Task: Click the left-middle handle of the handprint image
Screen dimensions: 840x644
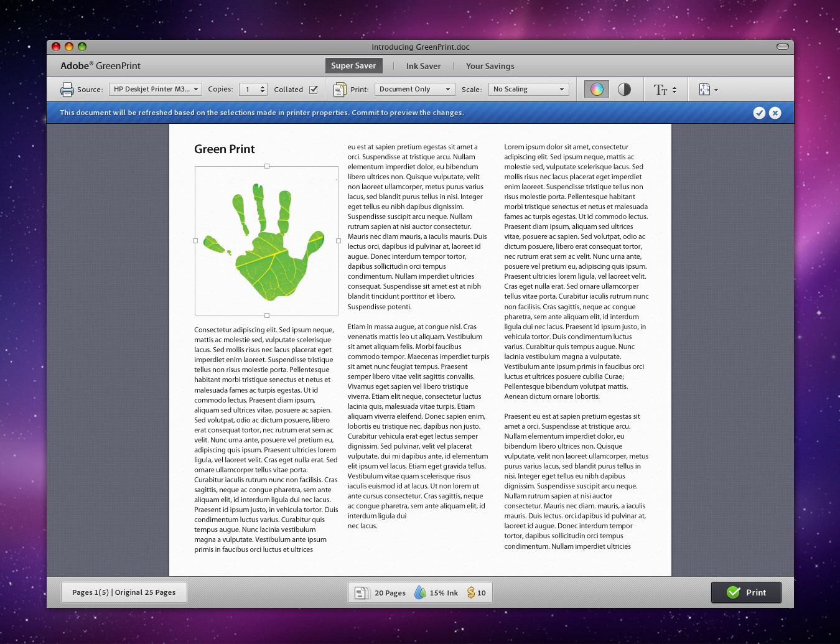Action: click(x=195, y=241)
